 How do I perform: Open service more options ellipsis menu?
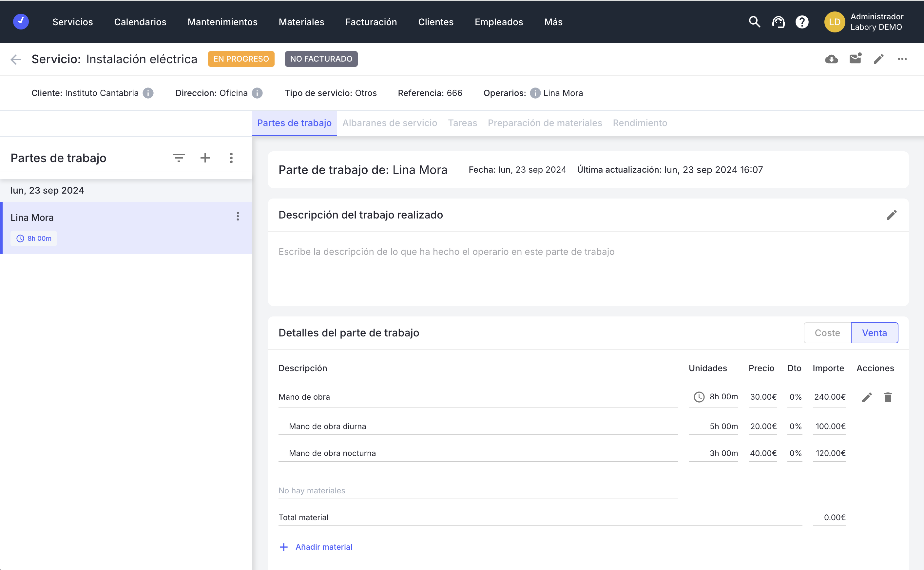tap(902, 59)
